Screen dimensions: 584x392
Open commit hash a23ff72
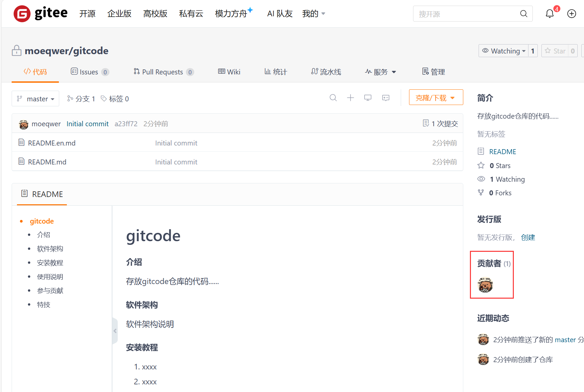point(126,124)
